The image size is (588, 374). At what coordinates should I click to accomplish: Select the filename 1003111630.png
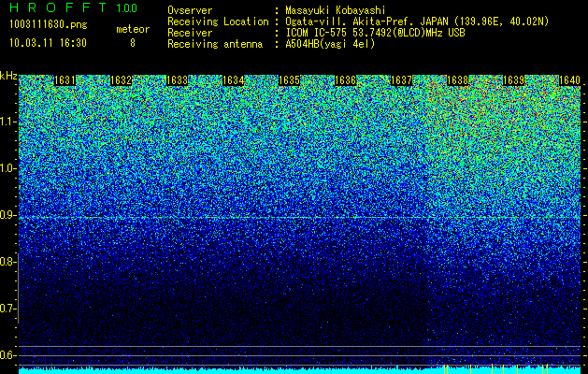(x=49, y=25)
